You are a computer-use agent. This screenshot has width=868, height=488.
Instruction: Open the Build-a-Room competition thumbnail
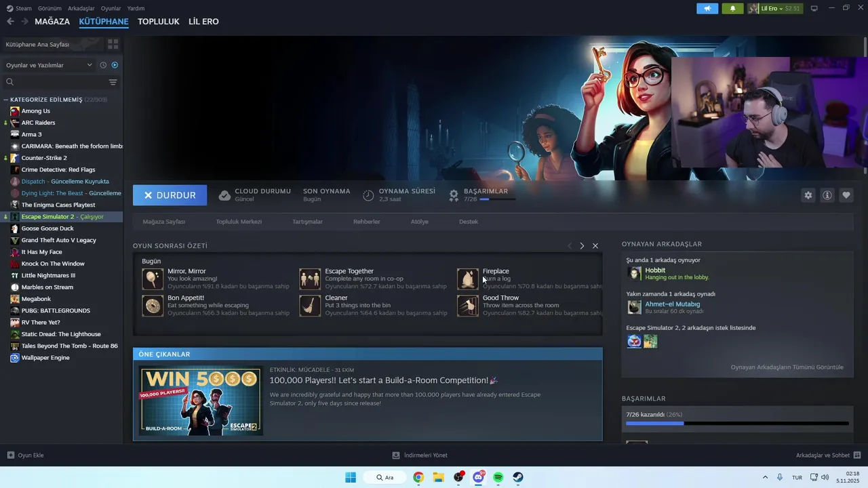(x=201, y=401)
